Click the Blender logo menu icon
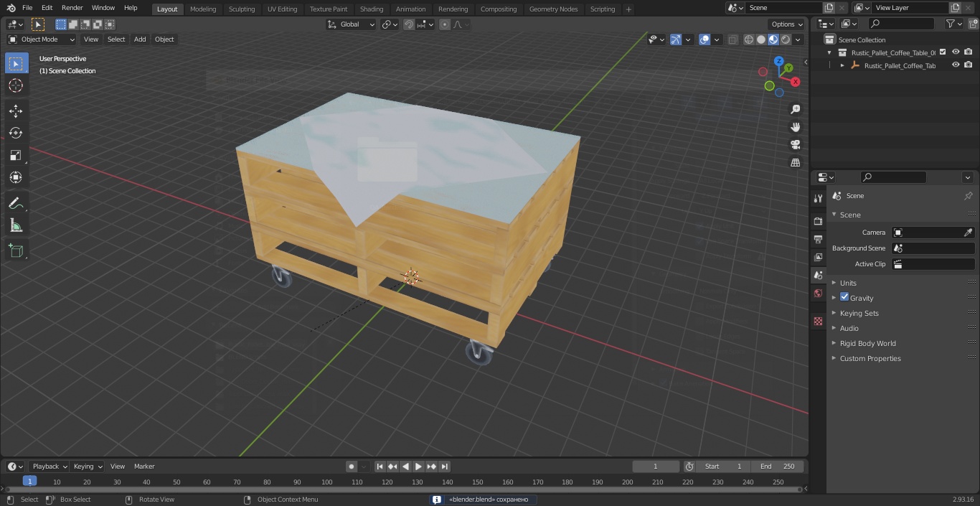Image resolution: width=980 pixels, height=506 pixels. tap(11, 8)
